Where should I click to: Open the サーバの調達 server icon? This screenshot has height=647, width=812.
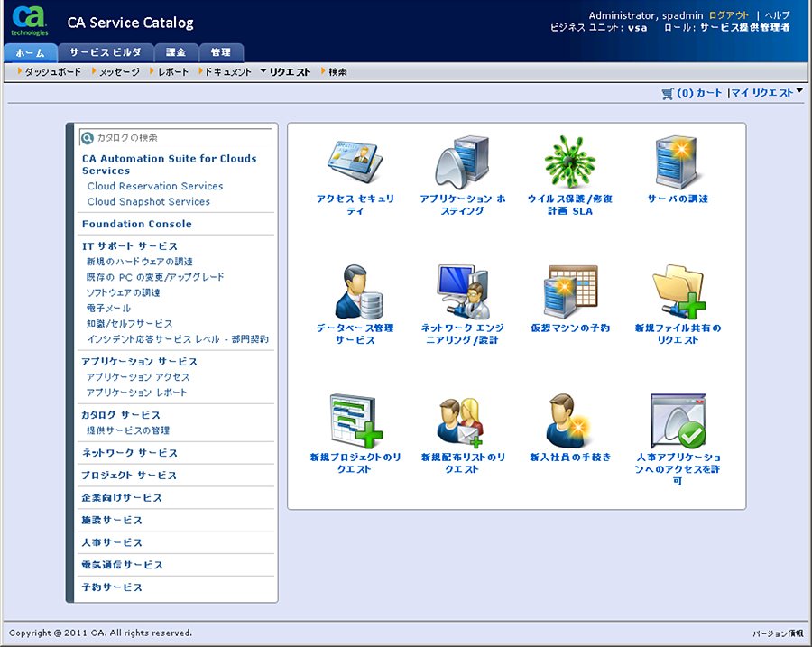point(678,162)
